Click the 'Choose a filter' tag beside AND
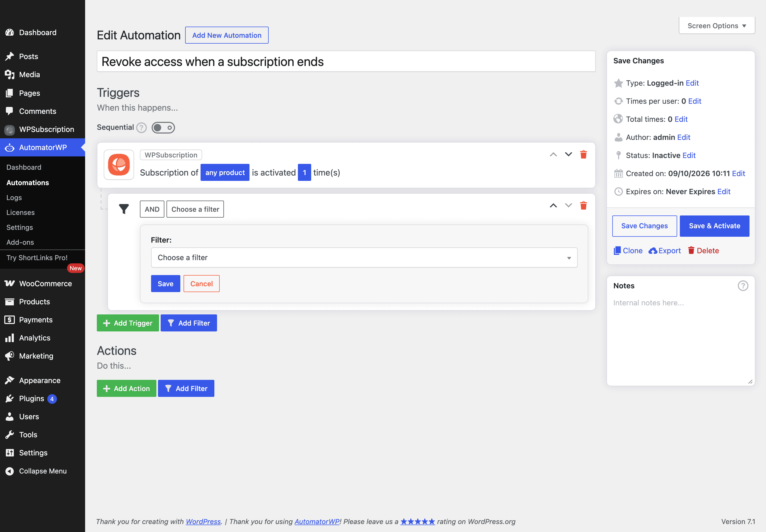The height and width of the screenshot is (532, 766). pyautogui.click(x=195, y=209)
